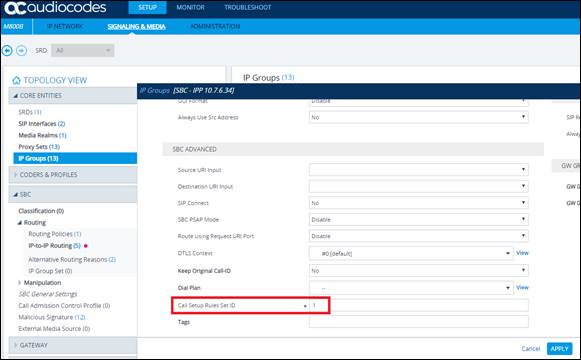Open Proxy Sets (13)
Image resolution: width=581 pixels, height=360 pixels.
[x=39, y=147]
